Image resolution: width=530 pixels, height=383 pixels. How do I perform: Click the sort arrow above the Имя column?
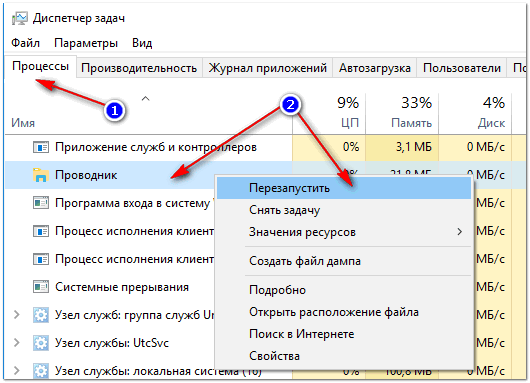click(x=145, y=99)
